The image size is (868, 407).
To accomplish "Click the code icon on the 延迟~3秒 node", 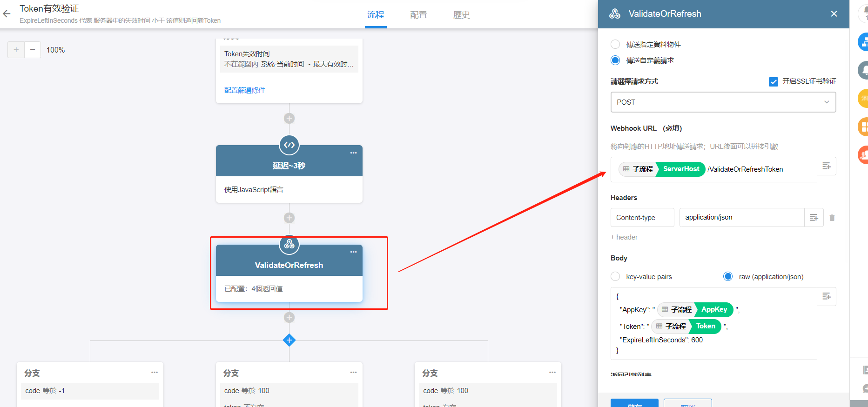I will [289, 145].
